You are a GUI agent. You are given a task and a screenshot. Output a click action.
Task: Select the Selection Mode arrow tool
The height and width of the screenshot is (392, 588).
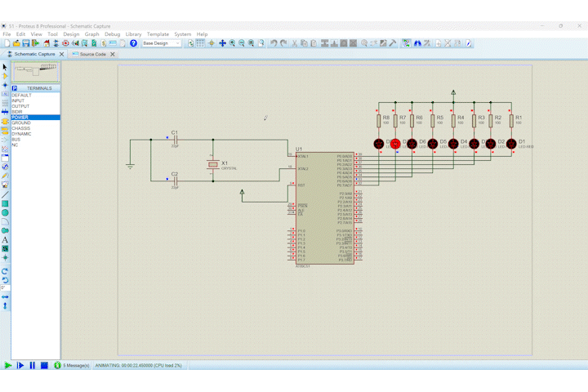click(5, 67)
